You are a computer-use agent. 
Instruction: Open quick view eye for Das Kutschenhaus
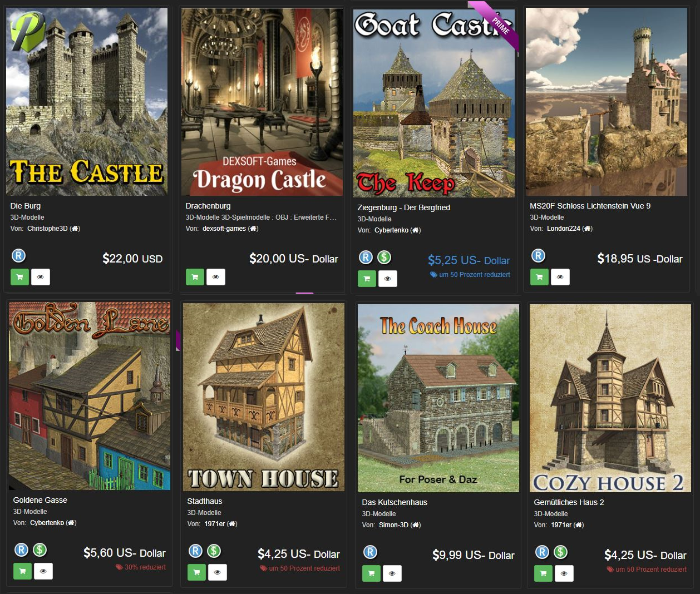click(392, 573)
